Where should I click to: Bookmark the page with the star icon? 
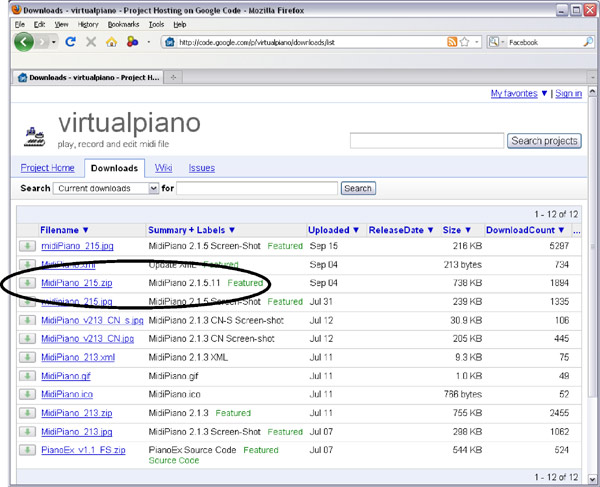click(x=465, y=42)
